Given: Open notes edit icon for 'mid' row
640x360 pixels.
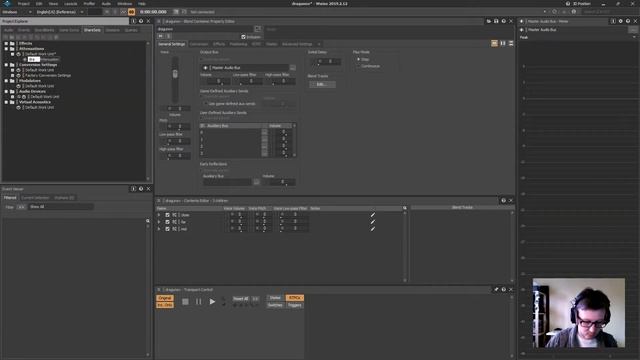Looking at the screenshot, I should 373,229.
